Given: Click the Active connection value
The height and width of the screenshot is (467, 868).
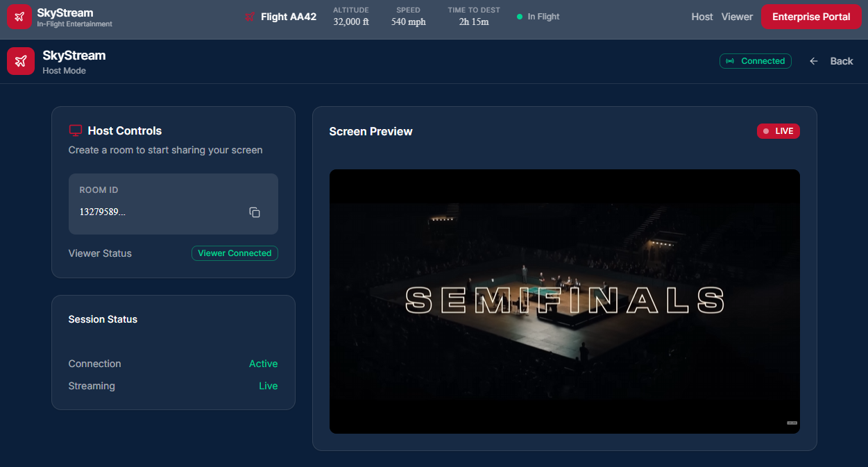Looking at the screenshot, I should 264,364.
